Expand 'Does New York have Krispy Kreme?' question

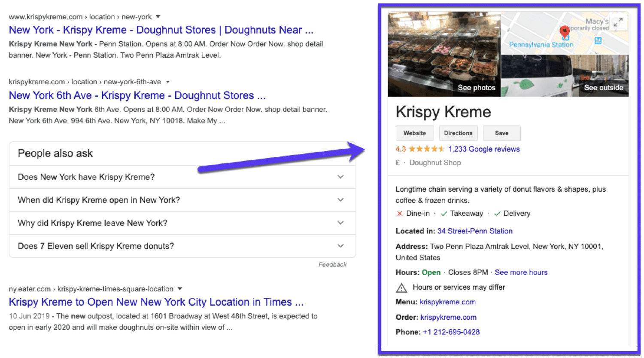[182, 177]
